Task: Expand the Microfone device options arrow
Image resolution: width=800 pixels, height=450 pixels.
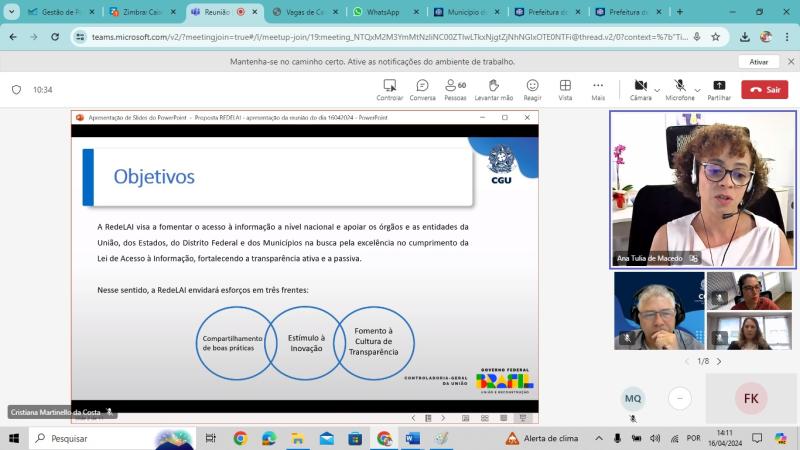Action: pyautogui.click(x=697, y=90)
